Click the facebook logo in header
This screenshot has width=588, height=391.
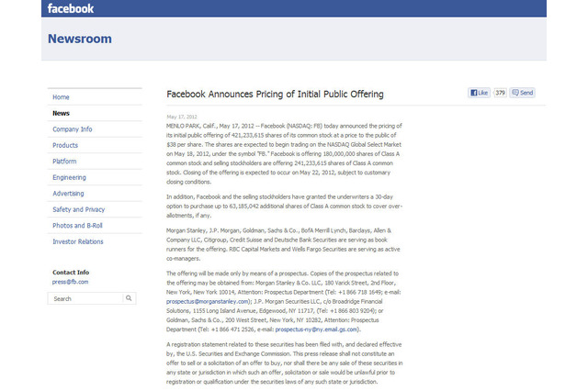click(x=71, y=8)
